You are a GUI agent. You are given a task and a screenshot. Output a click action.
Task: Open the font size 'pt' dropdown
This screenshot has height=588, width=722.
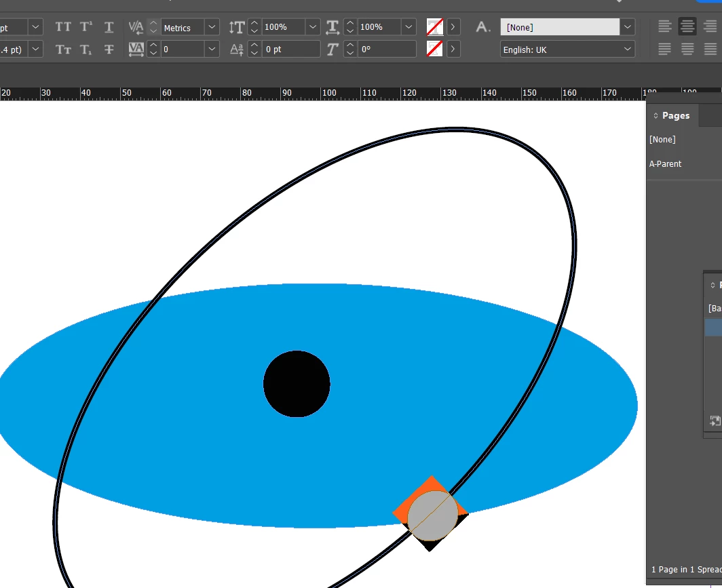pos(35,27)
